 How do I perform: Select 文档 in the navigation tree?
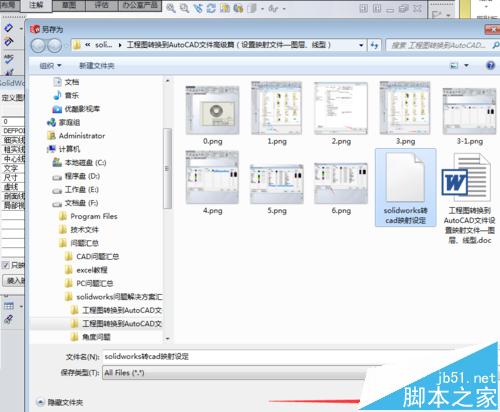[66, 82]
